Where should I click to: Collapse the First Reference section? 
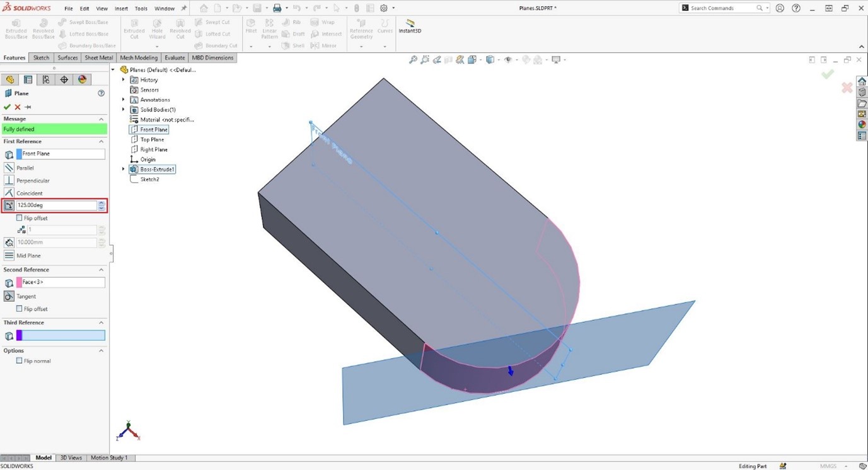[x=100, y=141]
